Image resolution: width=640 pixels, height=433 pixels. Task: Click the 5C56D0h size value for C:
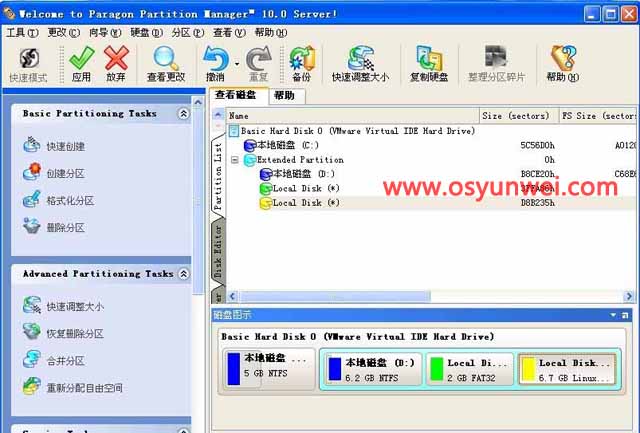(x=537, y=145)
